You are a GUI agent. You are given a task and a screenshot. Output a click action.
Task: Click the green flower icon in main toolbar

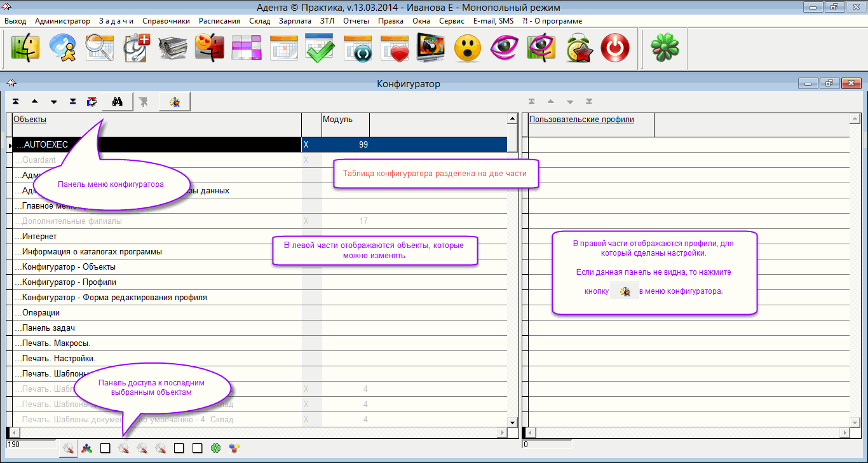tap(664, 48)
